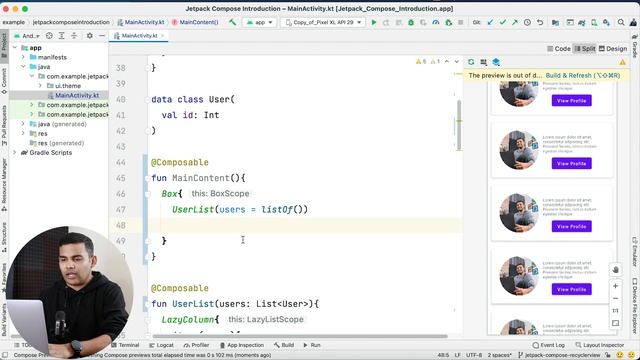Screen dimensions: 640x360
Task: Switch editor to Split view
Action: [585, 49]
